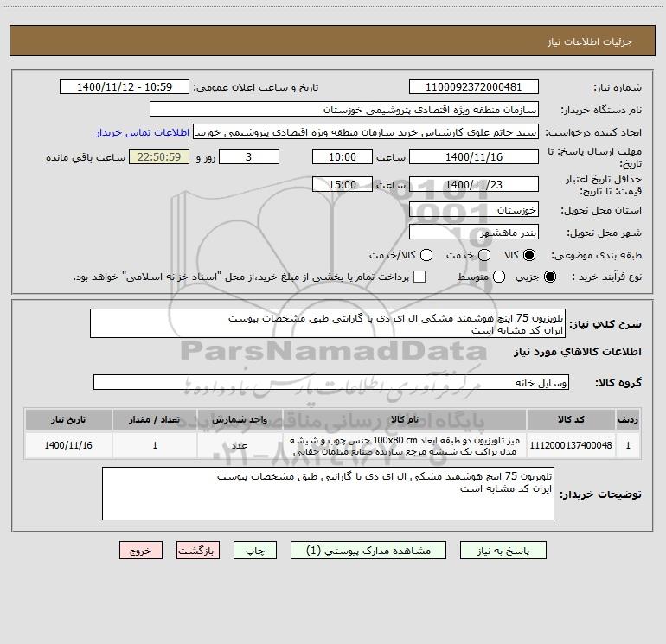Click the کد کالا column header
This screenshot has width=666, height=644.
pos(571,419)
